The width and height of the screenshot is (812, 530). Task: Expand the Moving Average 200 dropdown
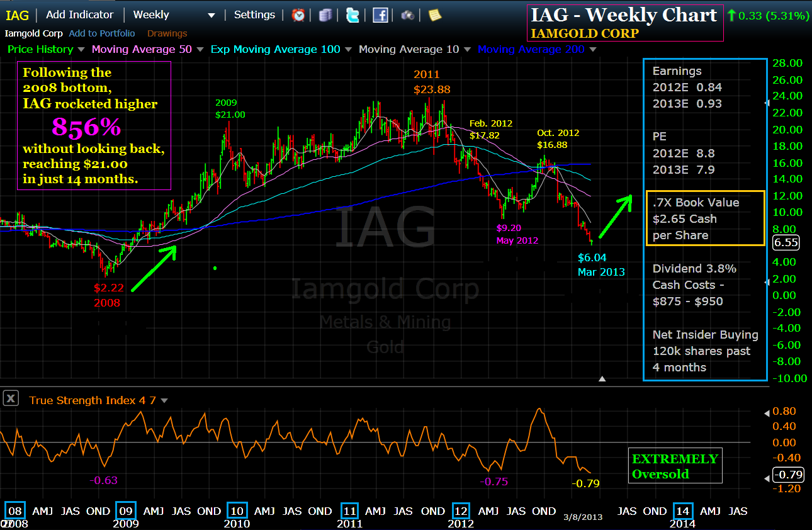593,49
